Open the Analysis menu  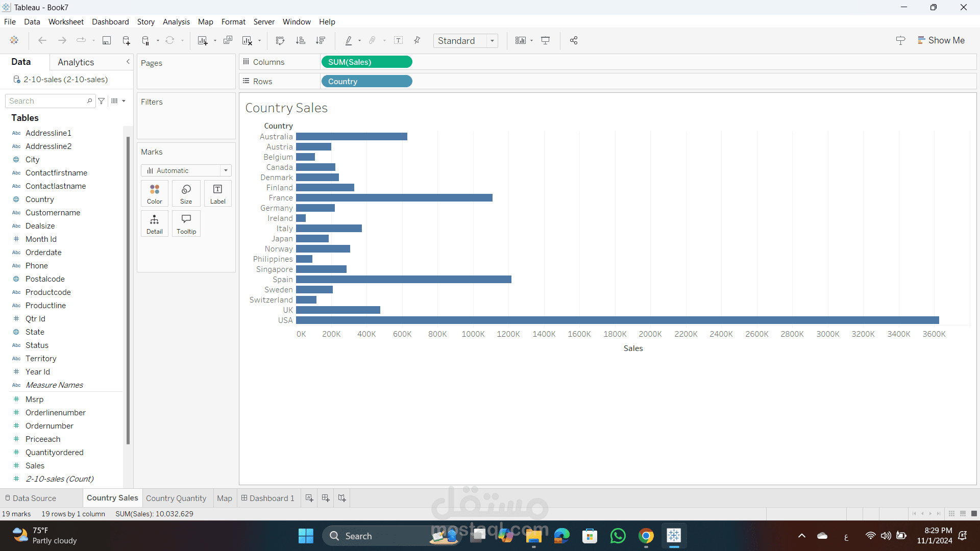point(176,22)
